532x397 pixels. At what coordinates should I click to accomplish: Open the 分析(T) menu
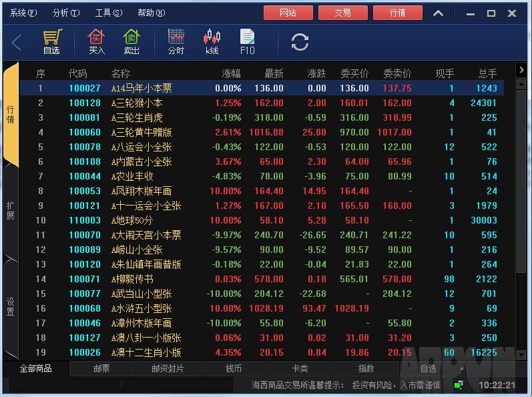(x=66, y=13)
